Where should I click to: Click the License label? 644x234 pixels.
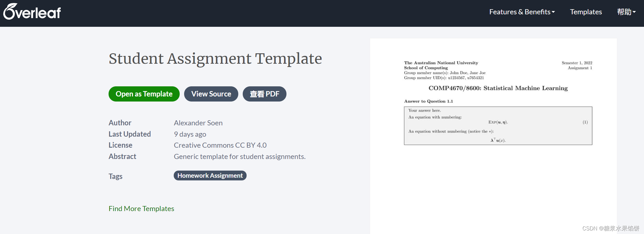[120, 145]
